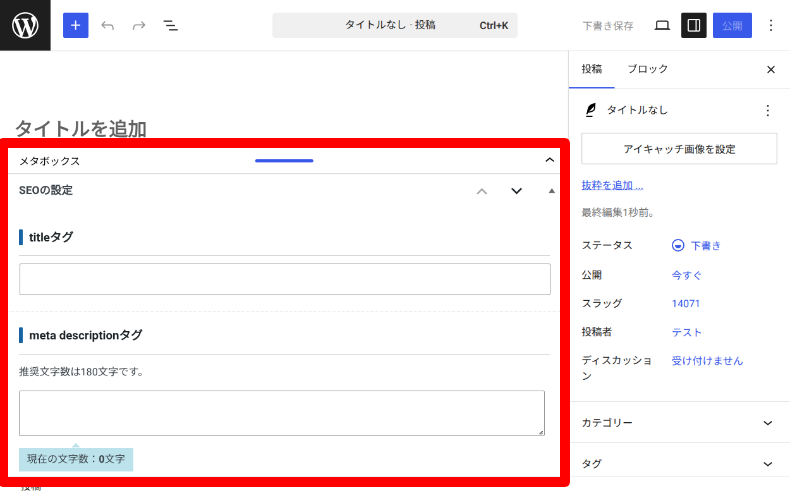Toggle the SEOの設定 panel triangle
Image resolution: width=790 pixels, height=496 pixels.
552,191
